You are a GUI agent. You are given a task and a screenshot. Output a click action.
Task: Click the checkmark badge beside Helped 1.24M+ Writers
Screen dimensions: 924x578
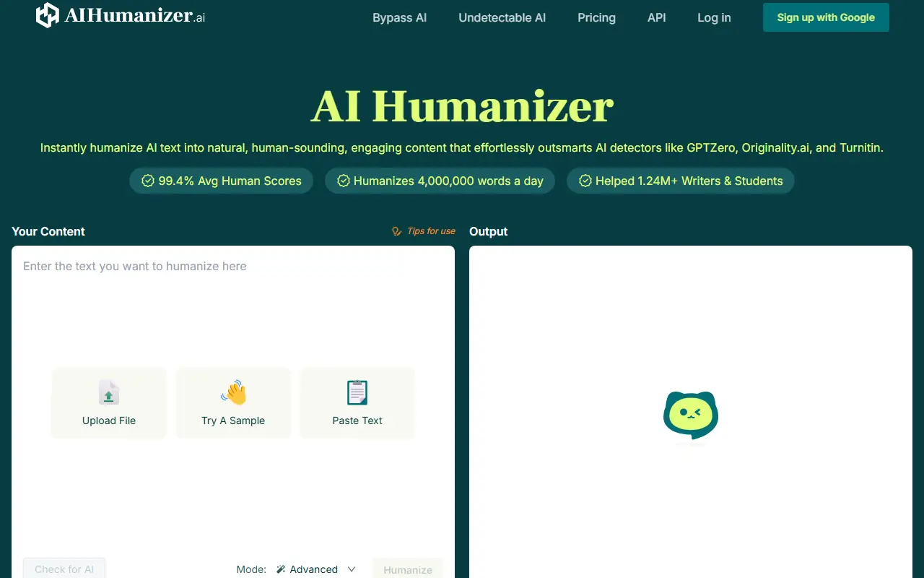(585, 181)
